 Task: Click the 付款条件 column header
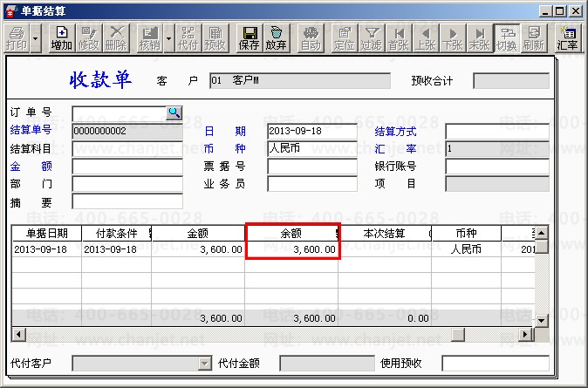116,234
